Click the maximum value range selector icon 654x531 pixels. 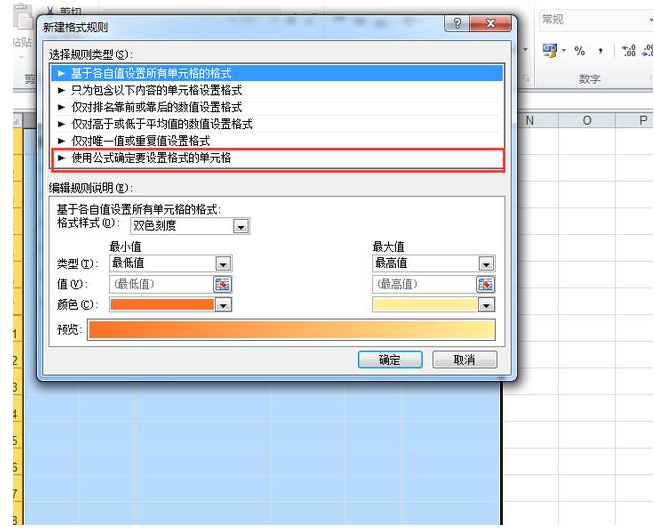coord(485,284)
